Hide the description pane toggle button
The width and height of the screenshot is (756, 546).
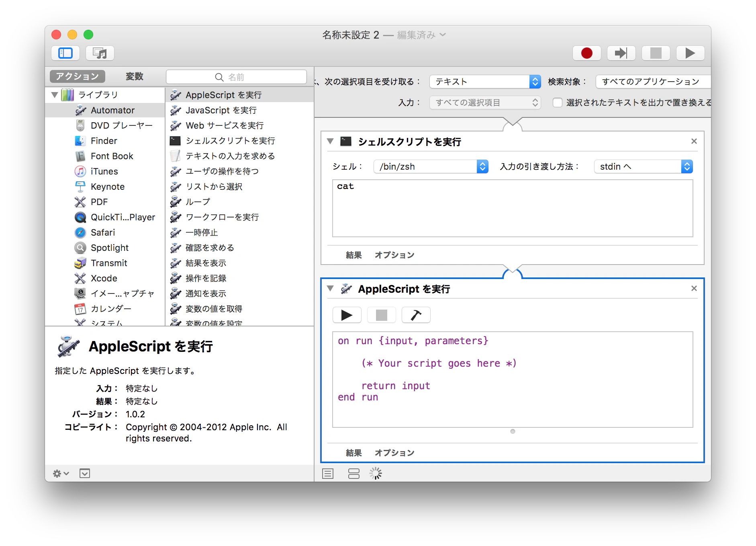pyautogui.click(x=85, y=473)
